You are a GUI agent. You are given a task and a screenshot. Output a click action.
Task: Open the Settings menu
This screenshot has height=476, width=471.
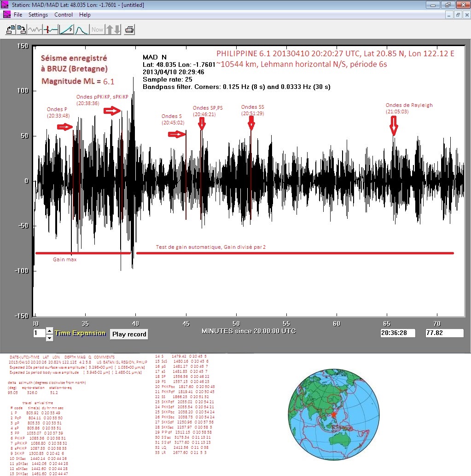coord(38,15)
